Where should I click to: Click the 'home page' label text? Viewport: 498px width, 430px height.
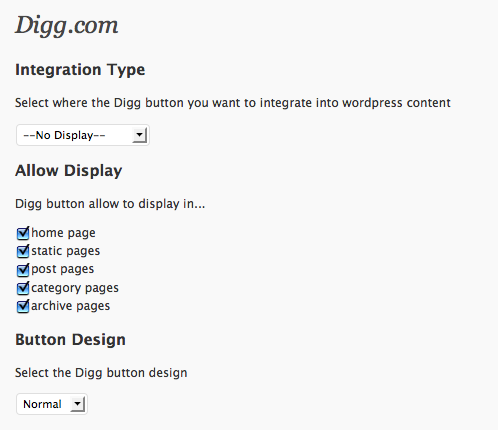click(63, 233)
